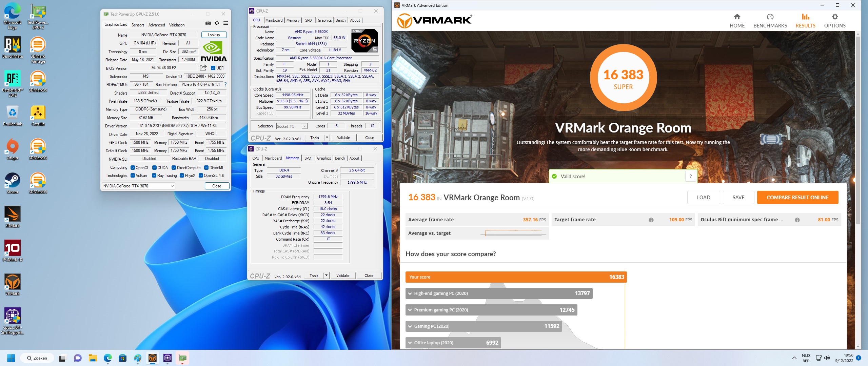Launch the PCMark 10 desktop icon
Screen dimensions: 868x366
pyautogui.click(x=12, y=251)
